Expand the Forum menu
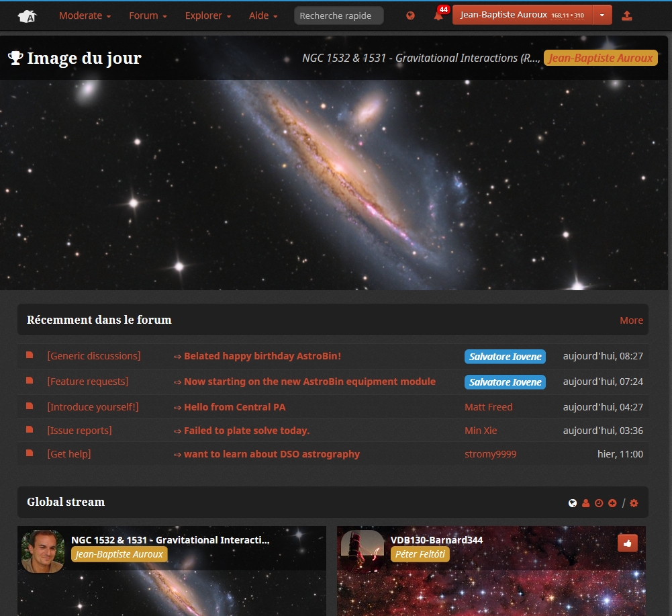 point(148,16)
